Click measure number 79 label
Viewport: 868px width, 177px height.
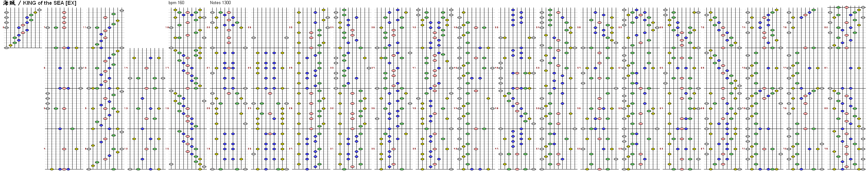[826, 149]
